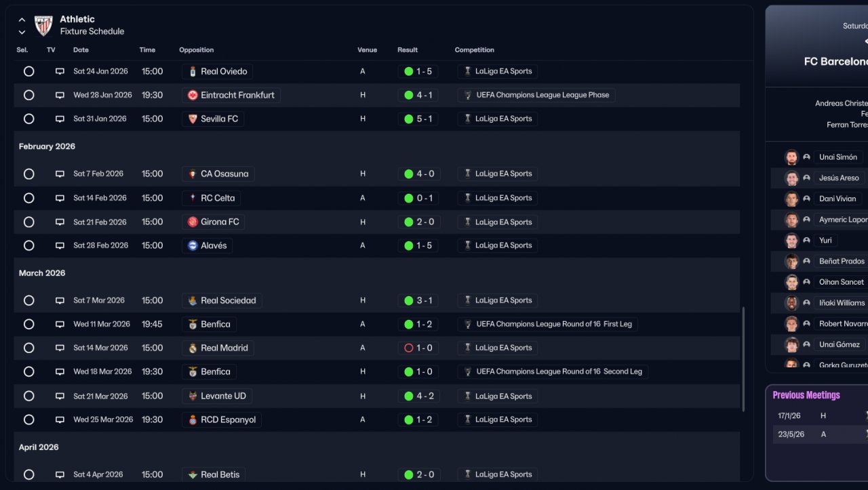Click the fixture list vertical scrollbar
Viewport: 868px width, 490px height.
click(744, 359)
